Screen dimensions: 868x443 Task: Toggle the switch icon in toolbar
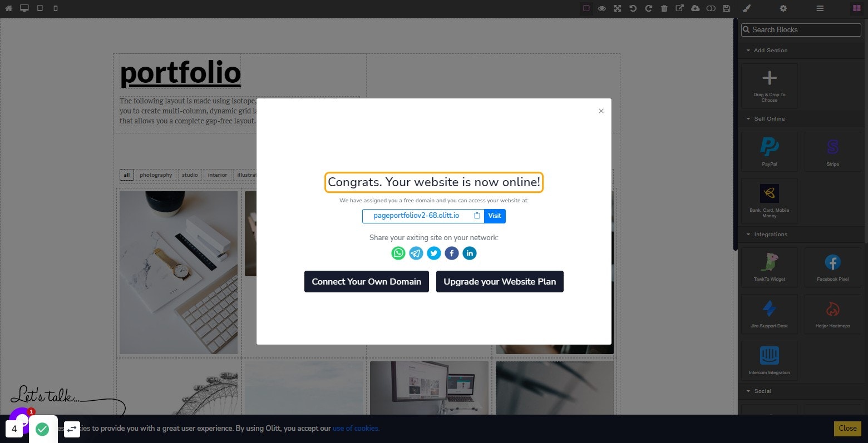pyautogui.click(x=711, y=8)
